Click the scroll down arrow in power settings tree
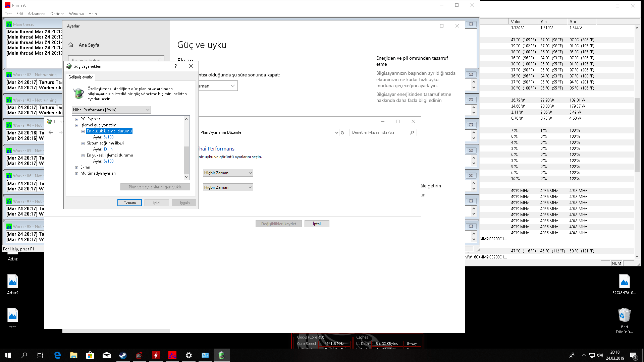Viewport: 644px width, 362px height. (186, 177)
